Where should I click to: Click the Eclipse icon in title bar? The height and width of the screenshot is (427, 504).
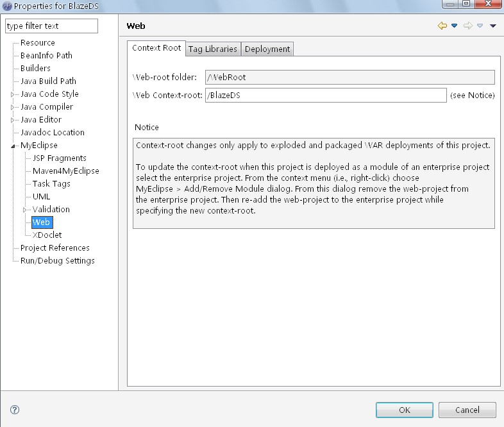coord(7,6)
